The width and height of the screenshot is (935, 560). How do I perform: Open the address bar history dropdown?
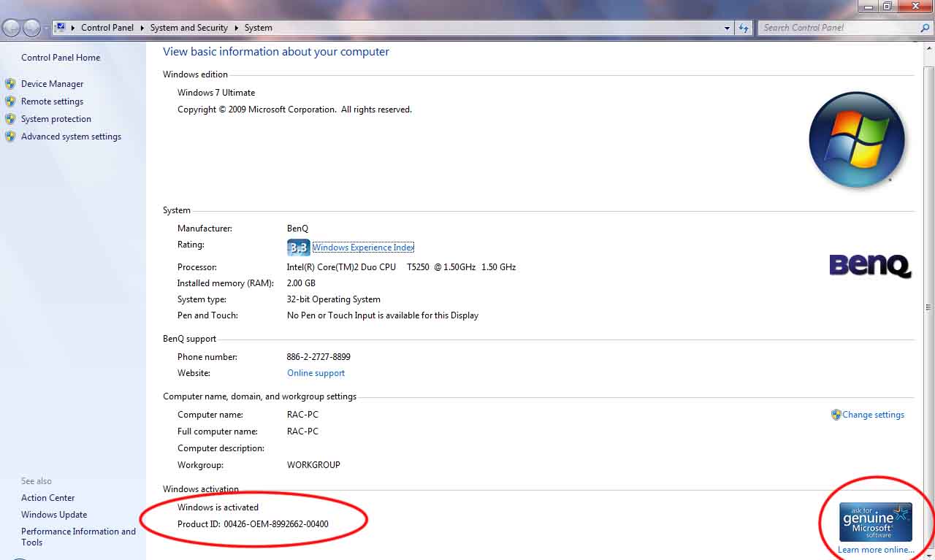point(727,28)
